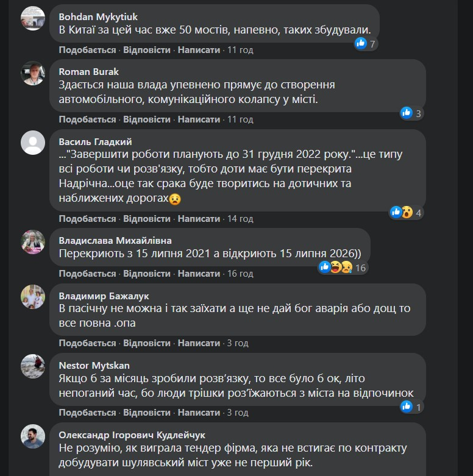Message Василь Гладкий using Написати
473x476 pixels.
point(199,218)
